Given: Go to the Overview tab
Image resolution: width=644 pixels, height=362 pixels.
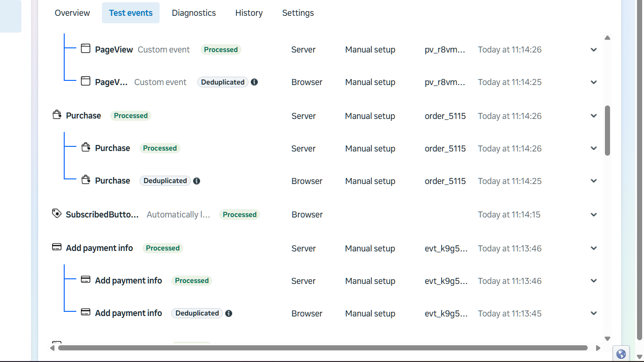Looking at the screenshot, I should pyautogui.click(x=72, y=13).
